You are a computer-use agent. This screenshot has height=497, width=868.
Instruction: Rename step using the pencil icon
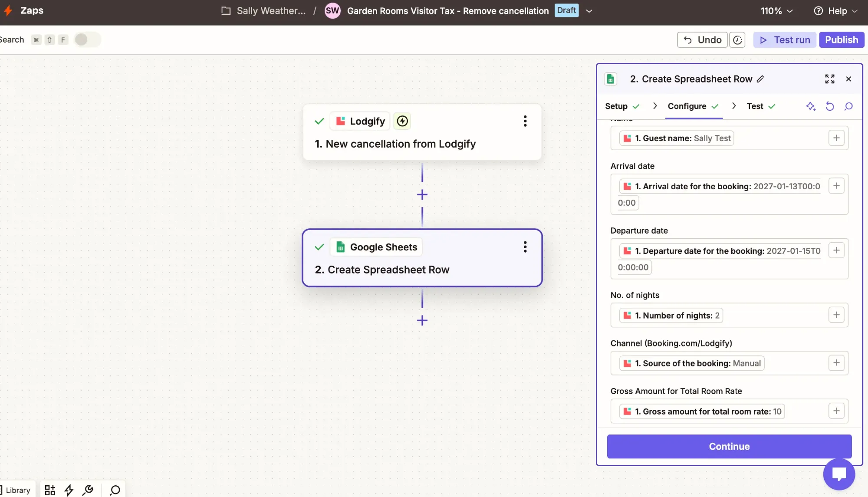[760, 79]
